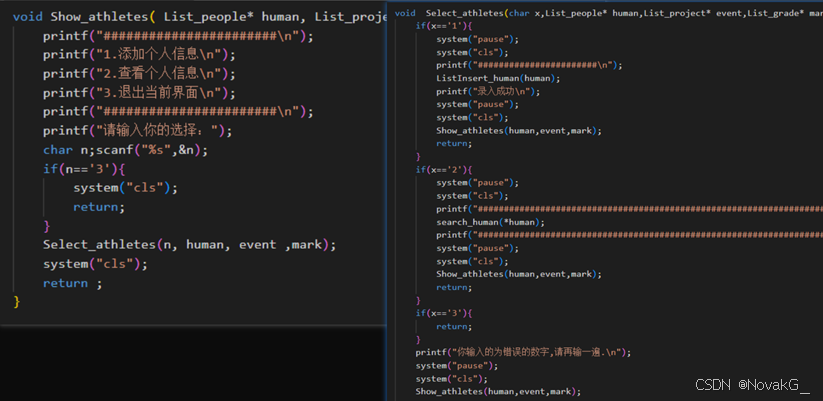Screen dimensions: 823x401
Task: Click the 'return;' inside the x=='3' block
Action: pyautogui.click(x=454, y=326)
